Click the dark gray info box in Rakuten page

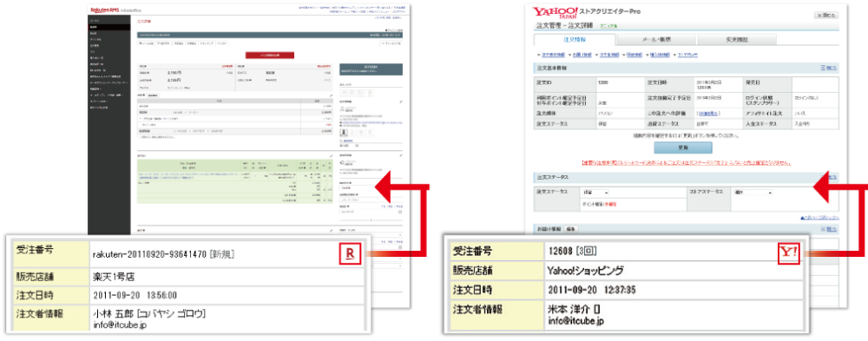(371, 69)
